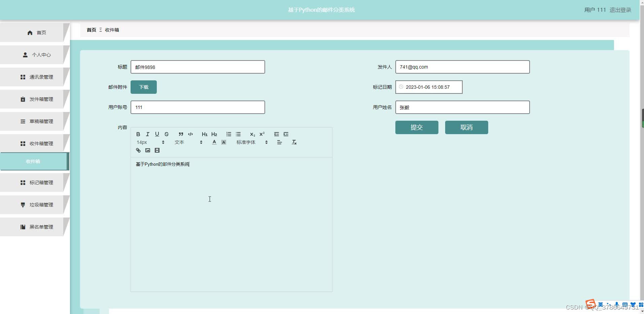Log out via 退出登录

point(620,10)
